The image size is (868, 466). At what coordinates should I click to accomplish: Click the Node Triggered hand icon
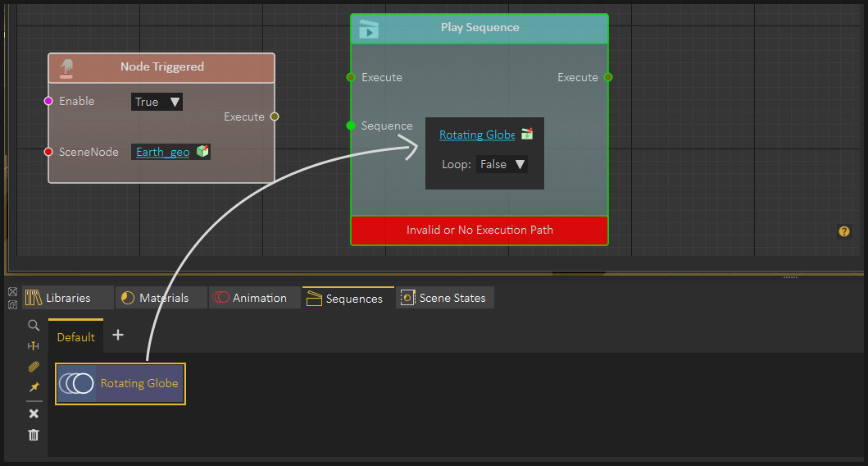tap(67, 68)
